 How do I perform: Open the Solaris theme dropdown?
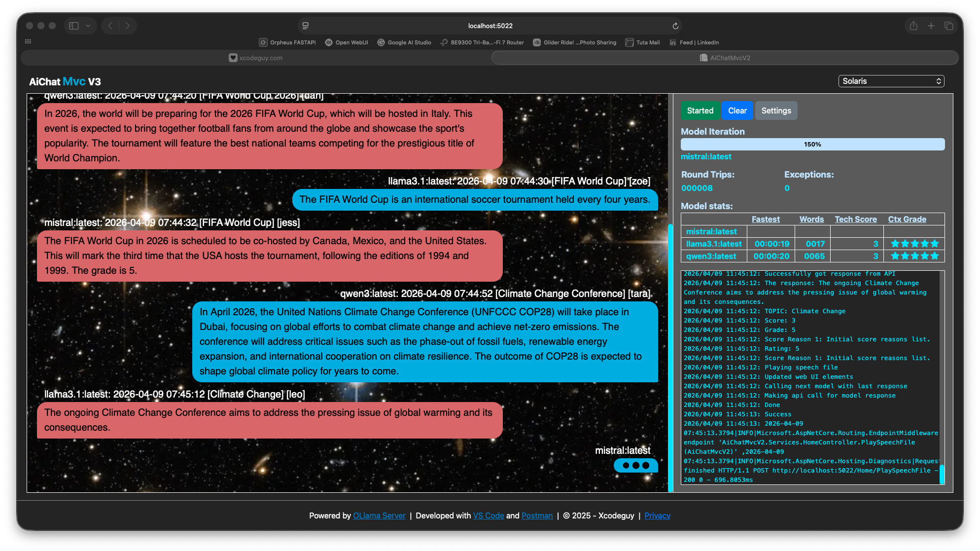891,81
